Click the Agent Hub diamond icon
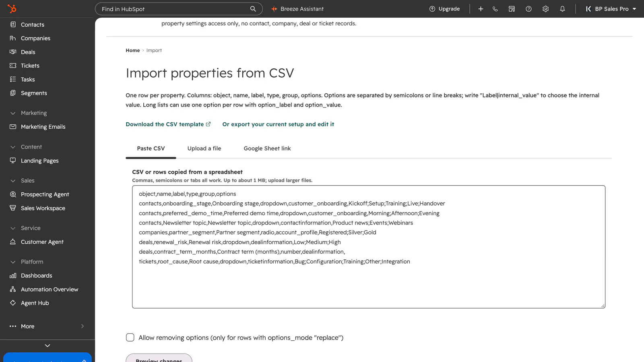 [13, 303]
